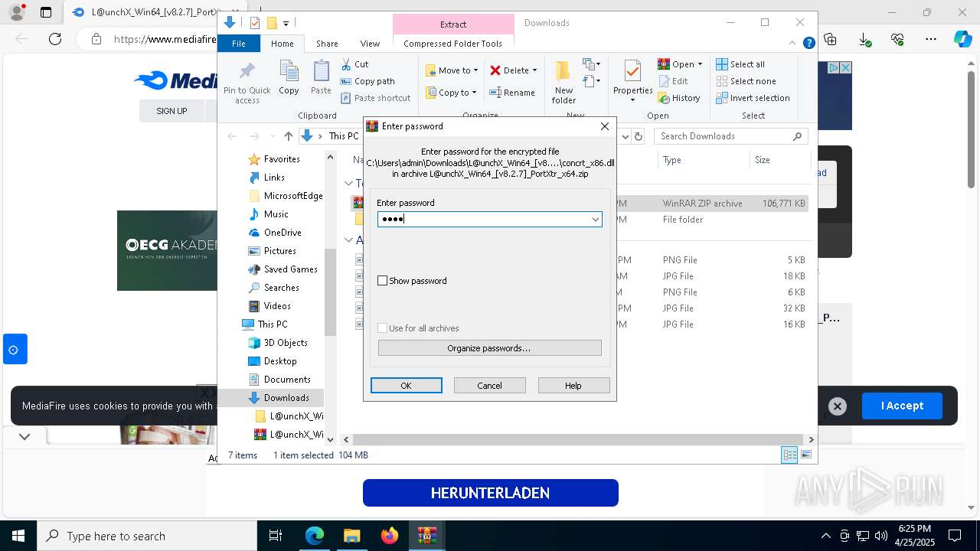Cancel the password dialog
The width and height of the screenshot is (980, 551).
pyautogui.click(x=489, y=386)
